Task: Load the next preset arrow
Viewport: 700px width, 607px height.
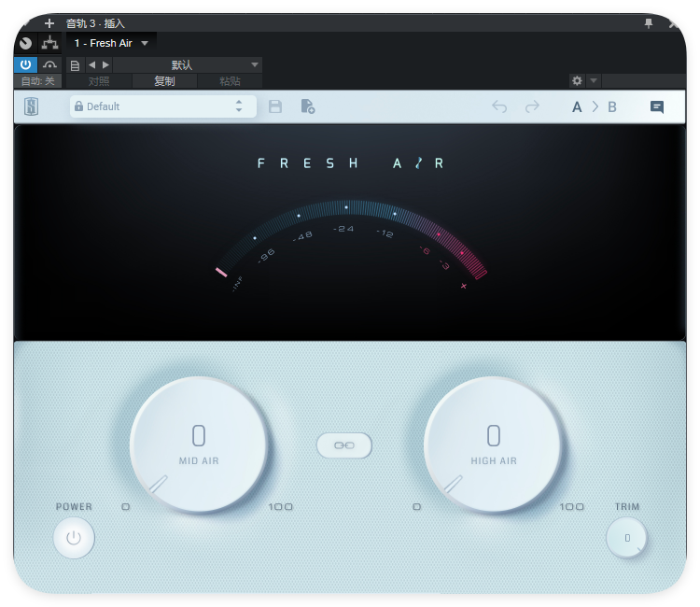Action: 105,64
